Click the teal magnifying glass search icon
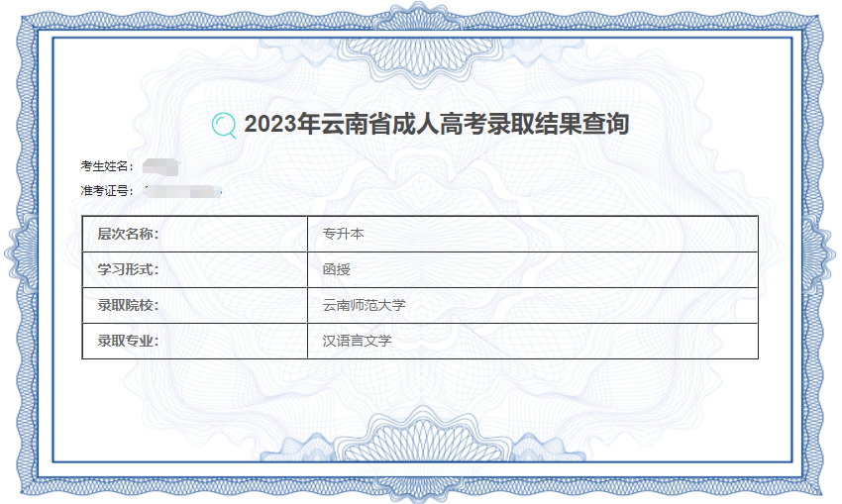This screenshot has width=842, height=504. [x=224, y=126]
